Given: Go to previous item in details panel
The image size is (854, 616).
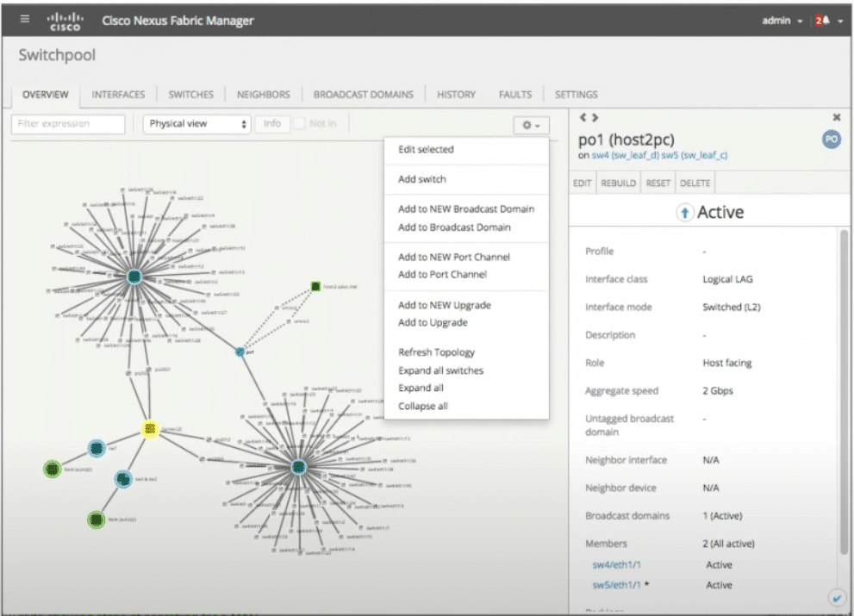Looking at the screenshot, I should tap(583, 117).
